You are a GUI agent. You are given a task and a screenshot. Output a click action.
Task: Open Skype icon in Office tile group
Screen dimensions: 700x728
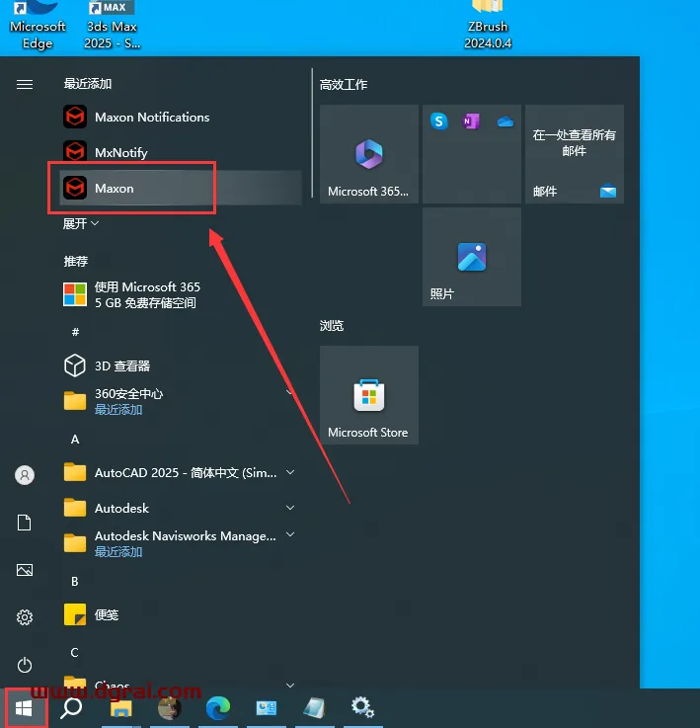tap(438, 121)
